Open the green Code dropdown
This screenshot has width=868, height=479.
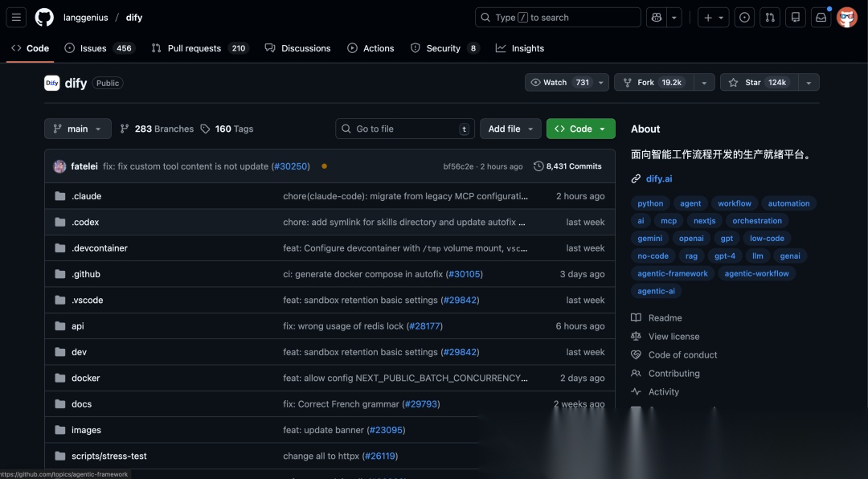tap(581, 129)
